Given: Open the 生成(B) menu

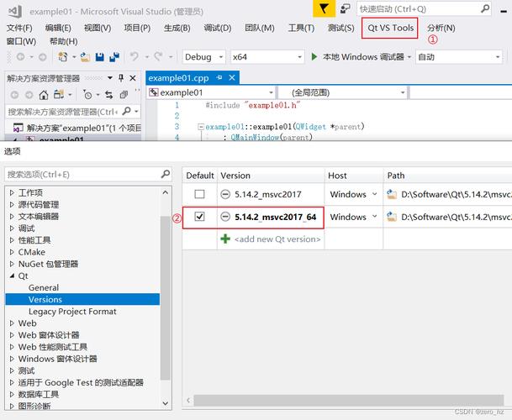Looking at the screenshot, I should 177,28.
